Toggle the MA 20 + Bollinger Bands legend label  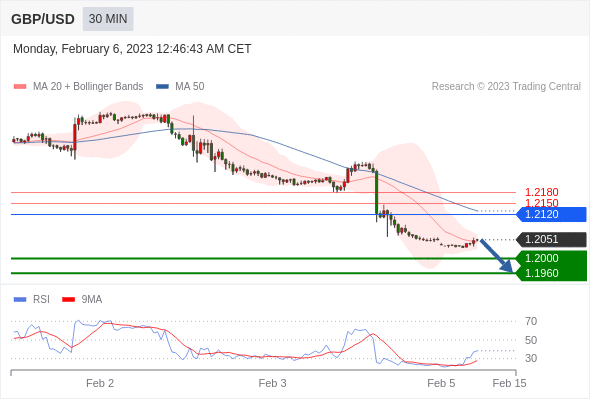coord(88,87)
